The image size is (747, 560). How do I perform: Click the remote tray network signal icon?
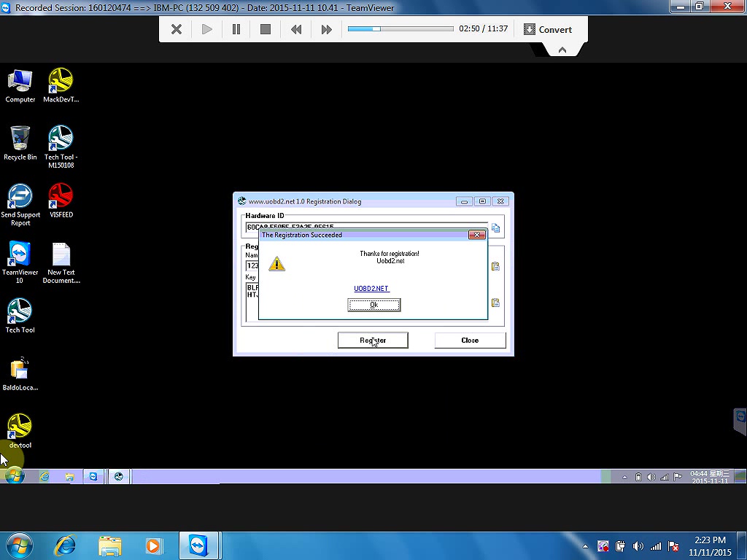point(665,477)
